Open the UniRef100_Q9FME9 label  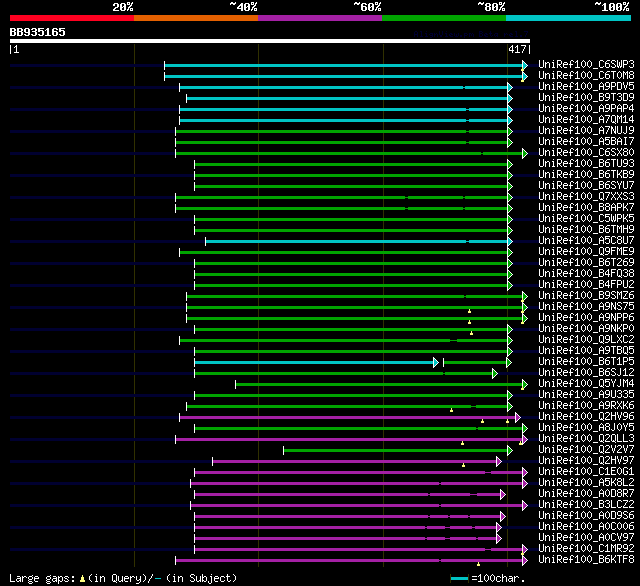tap(586, 252)
